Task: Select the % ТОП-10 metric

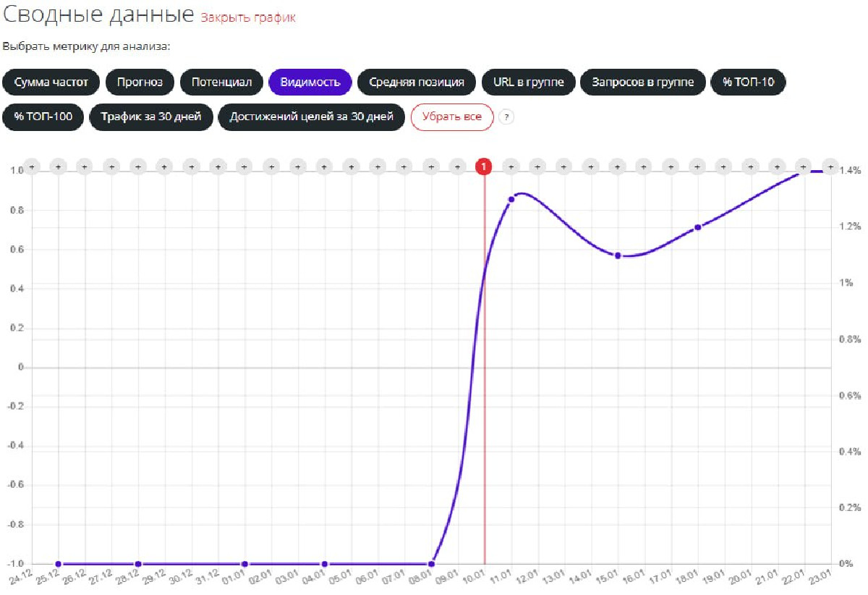Action: click(749, 82)
